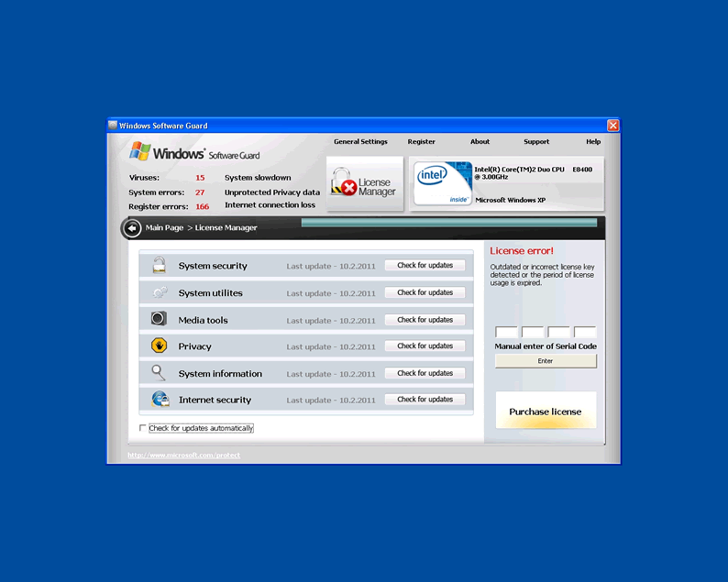Close the Windows Software Guard window
The width and height of the screenshot is (728, 582).
point(612,126)
